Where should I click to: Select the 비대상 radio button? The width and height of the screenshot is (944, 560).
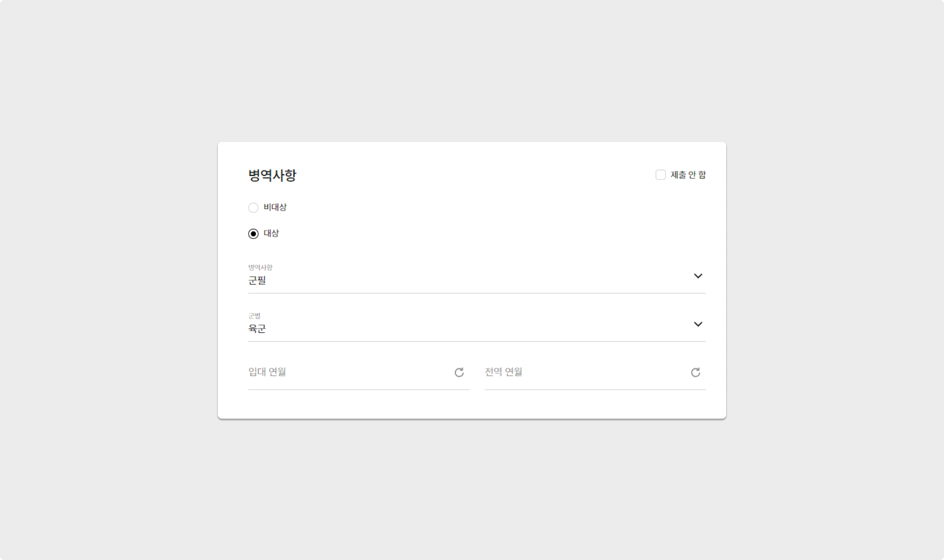coord(253,207)
